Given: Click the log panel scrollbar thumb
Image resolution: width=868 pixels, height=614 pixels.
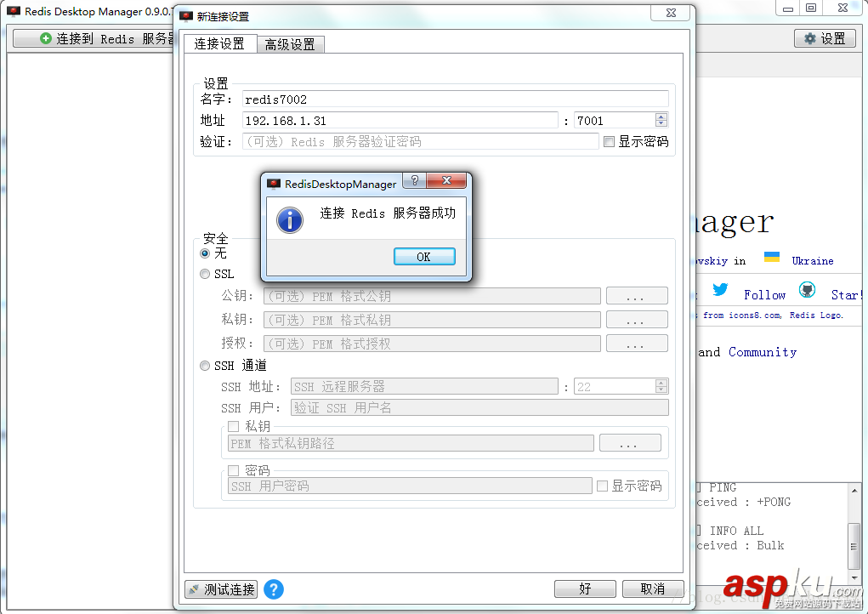Looking at the screenshot, I should pos(854,545).
